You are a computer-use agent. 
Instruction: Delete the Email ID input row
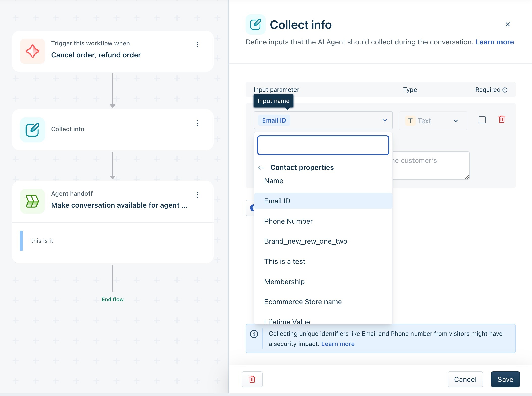tap(501, 119)
